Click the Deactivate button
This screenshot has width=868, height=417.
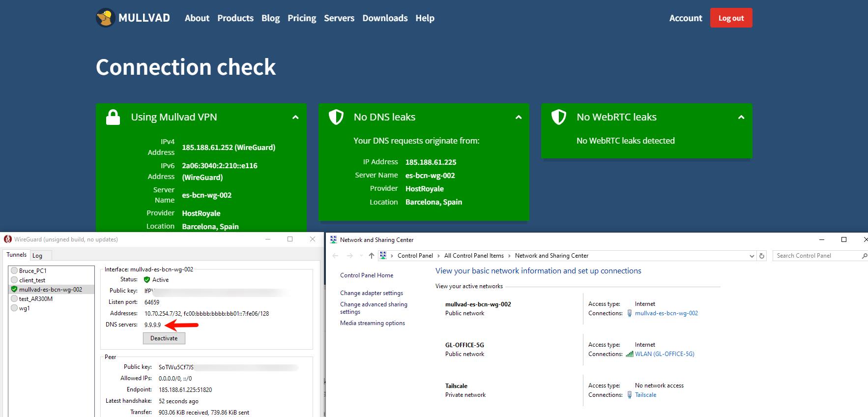pyautogui.click(x=164, y=338)
